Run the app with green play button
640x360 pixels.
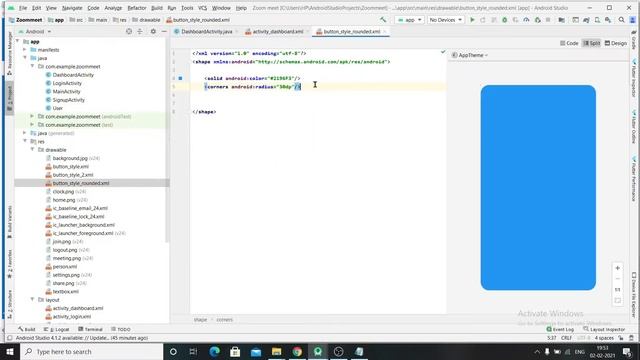pyautogui.click(x=472, y=20)
